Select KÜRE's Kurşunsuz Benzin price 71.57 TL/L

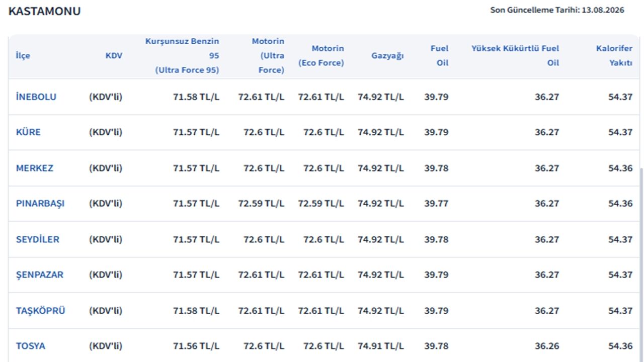pyautogui.click(x=196, y=132)
